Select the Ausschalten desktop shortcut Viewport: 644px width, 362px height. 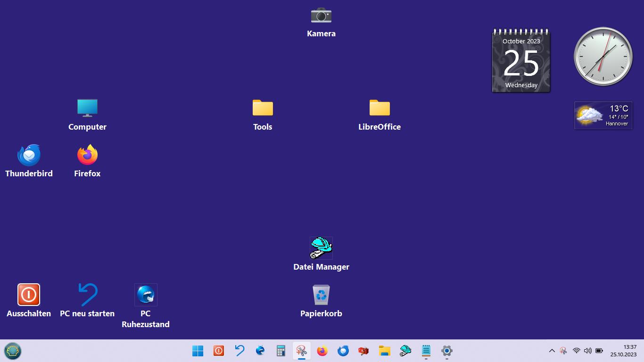coord(29,301)
